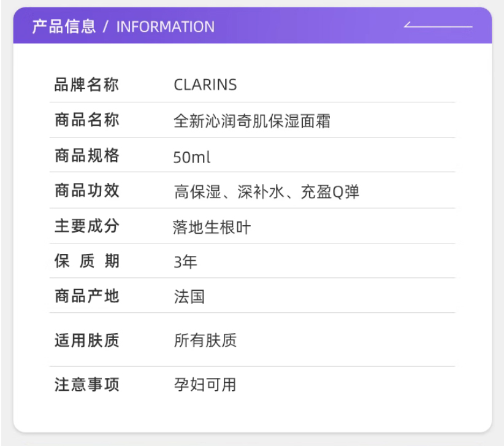The image size is (504, 446).
Task: Select the 高保湿、深补水、充盈Q弹 efficacy text
Action: tap(267, 192)
